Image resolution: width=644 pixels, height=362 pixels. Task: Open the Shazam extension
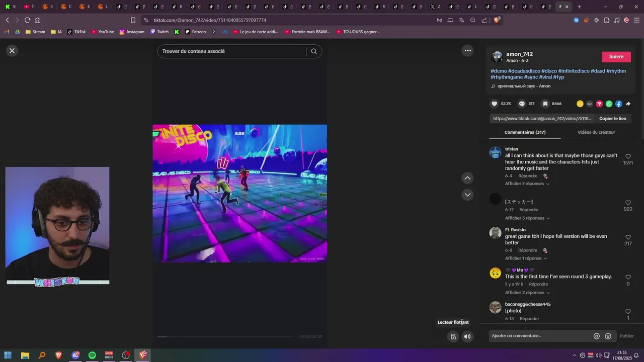coord(576,20)
